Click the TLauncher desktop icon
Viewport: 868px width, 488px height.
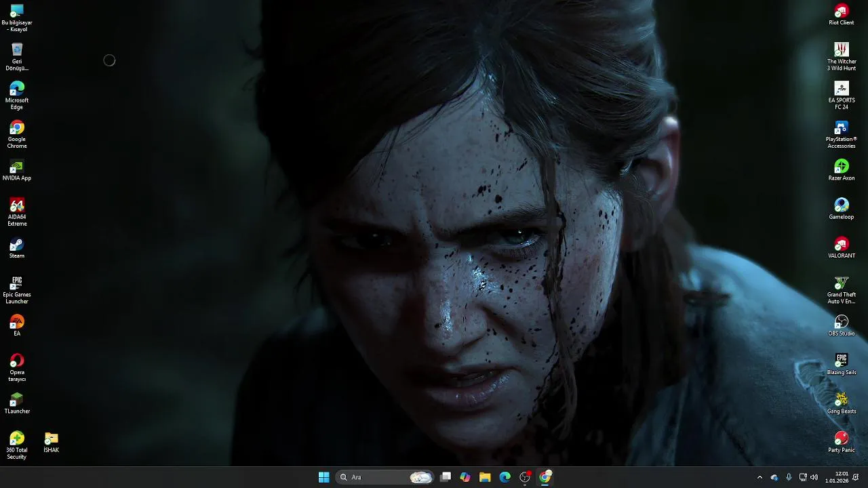click(x=17, y=403)
